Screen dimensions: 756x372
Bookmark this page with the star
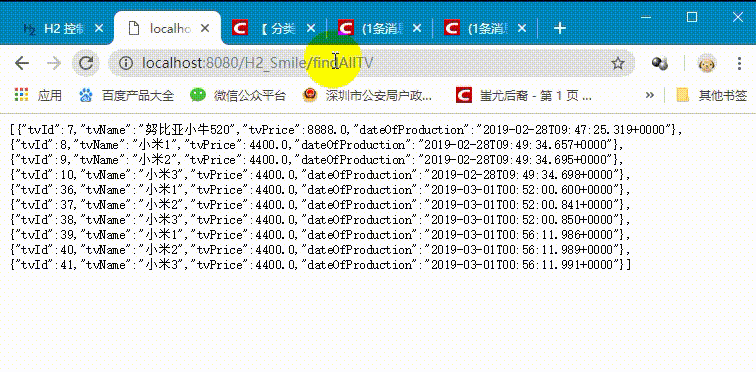618,63
